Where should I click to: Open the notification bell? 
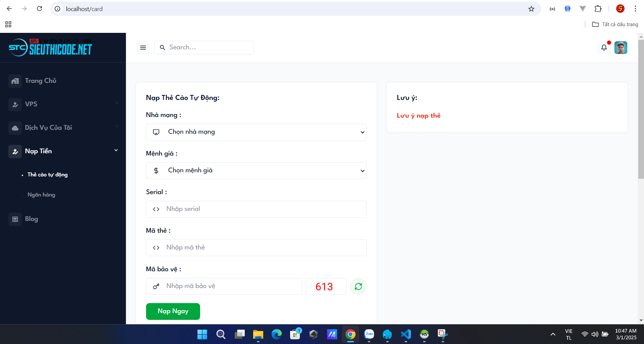604,48
